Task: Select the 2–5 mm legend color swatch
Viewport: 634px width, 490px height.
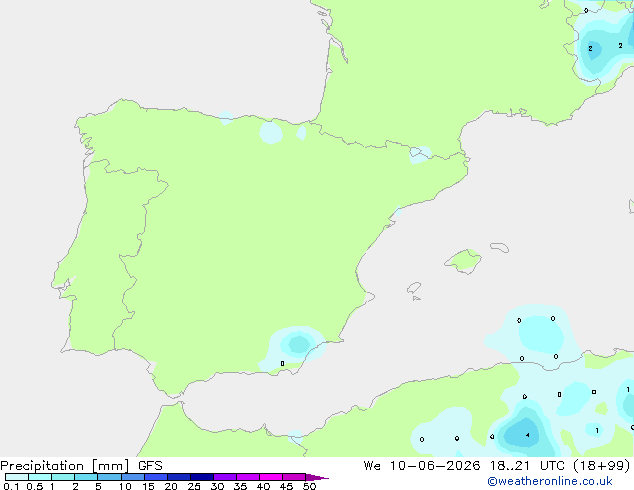Action: coord(86,477)
